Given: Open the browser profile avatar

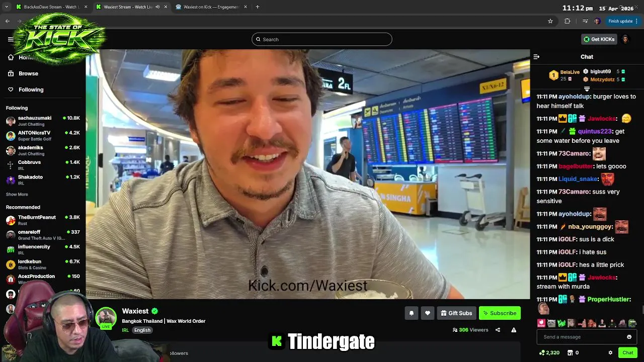Looking at the screenshot, I should click(x=597, y=21).
